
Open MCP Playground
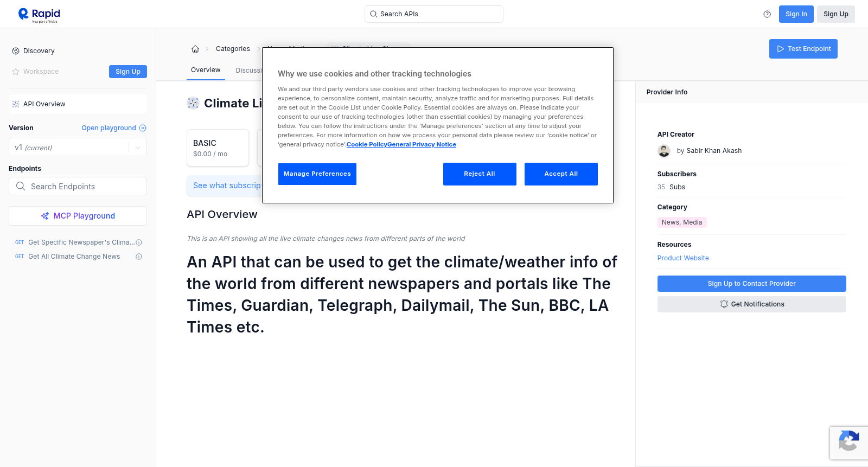pyautogui.click(x=78, y=216)
